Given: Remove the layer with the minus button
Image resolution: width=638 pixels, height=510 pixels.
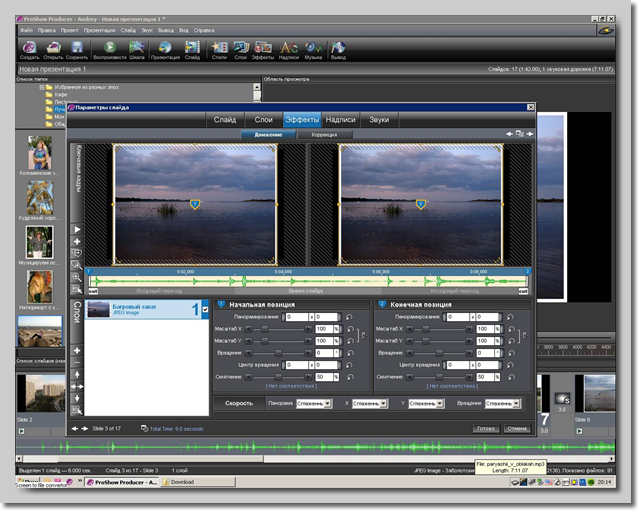Looking at the screenshot, I should tap(77, 363).
